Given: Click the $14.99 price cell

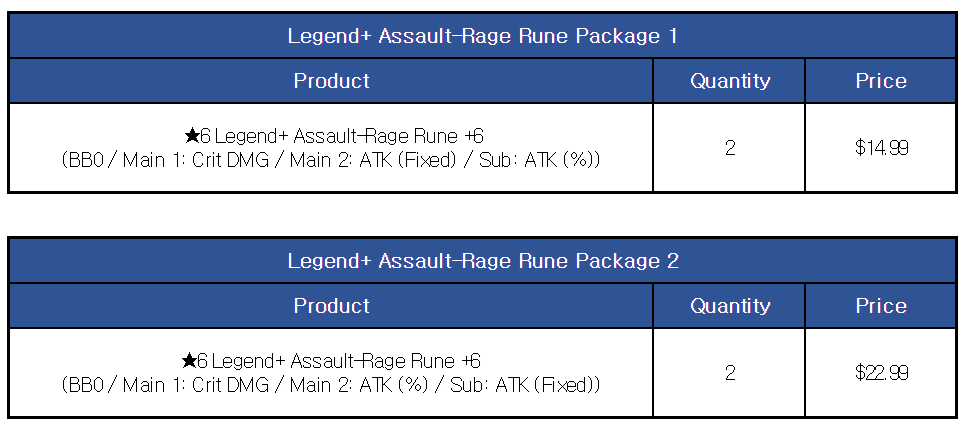Looking at the screenshot, I should [881, 148].
